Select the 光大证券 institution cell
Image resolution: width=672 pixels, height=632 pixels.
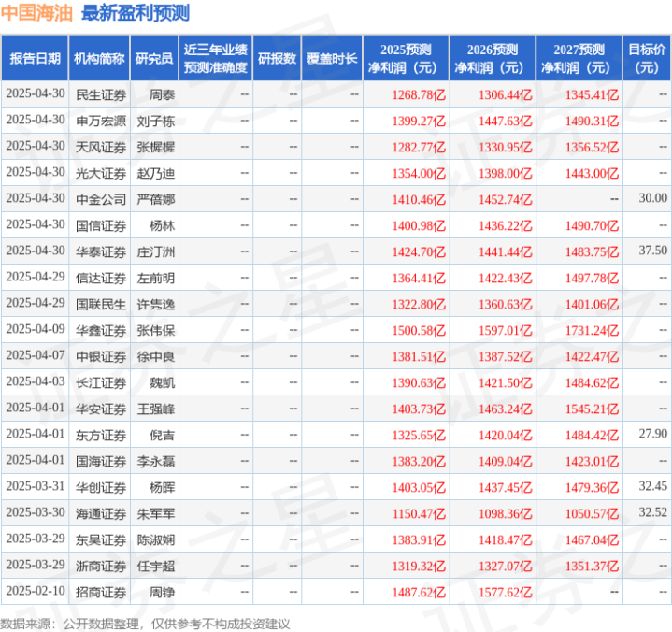pyautogui.click(x=101, y=173)
